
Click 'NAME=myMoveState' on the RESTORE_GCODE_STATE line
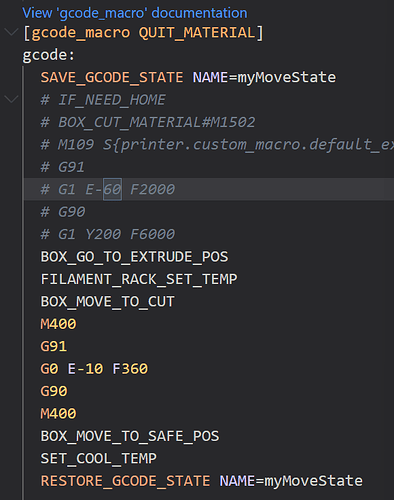(291, 481)
